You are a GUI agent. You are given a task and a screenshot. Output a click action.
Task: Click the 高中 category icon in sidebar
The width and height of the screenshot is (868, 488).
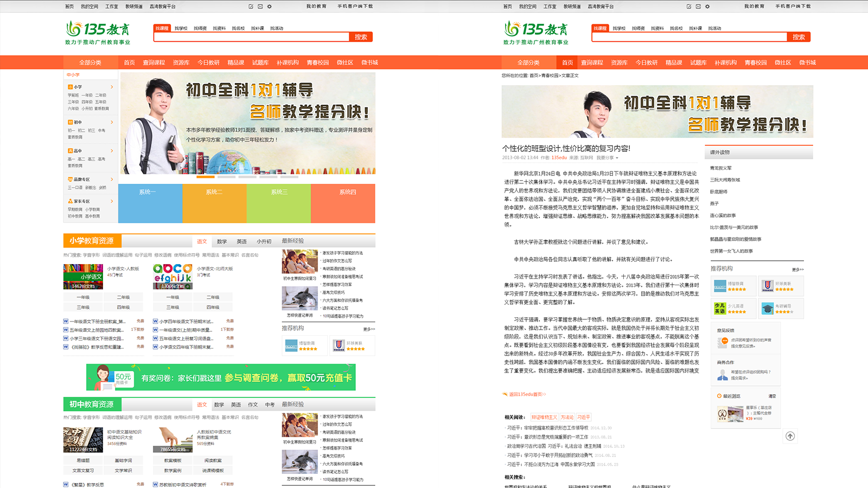[x=70, y=151]
